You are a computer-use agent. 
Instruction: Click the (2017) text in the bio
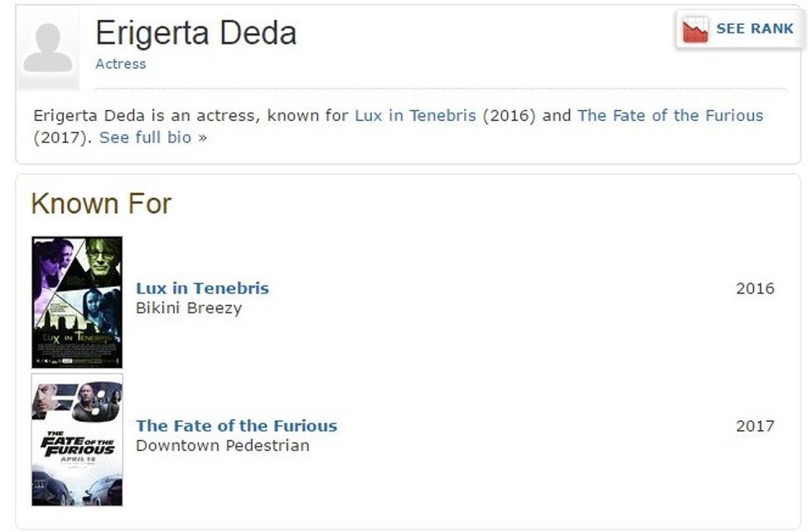click(63, 138)
